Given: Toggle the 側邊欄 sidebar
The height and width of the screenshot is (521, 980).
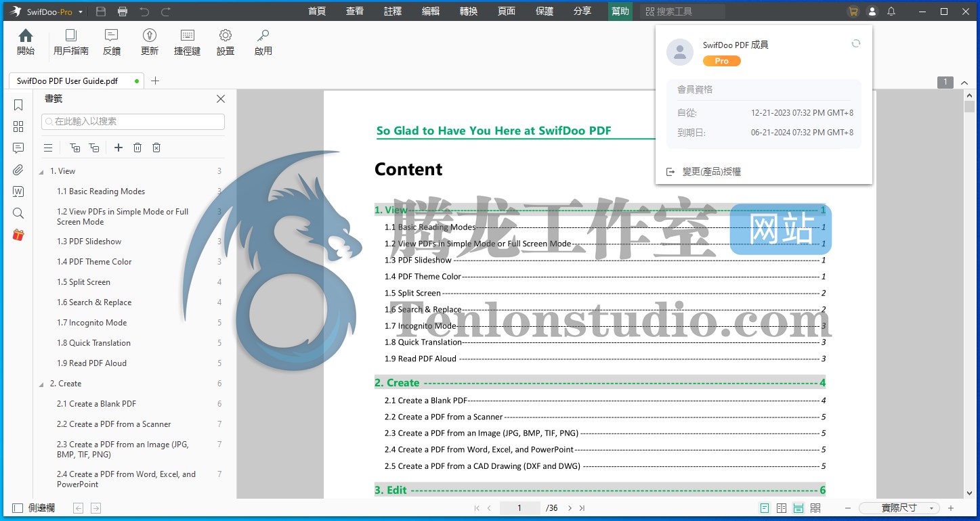Looking at the screenshot, I should pyautogui.click(x=33, y=507).
